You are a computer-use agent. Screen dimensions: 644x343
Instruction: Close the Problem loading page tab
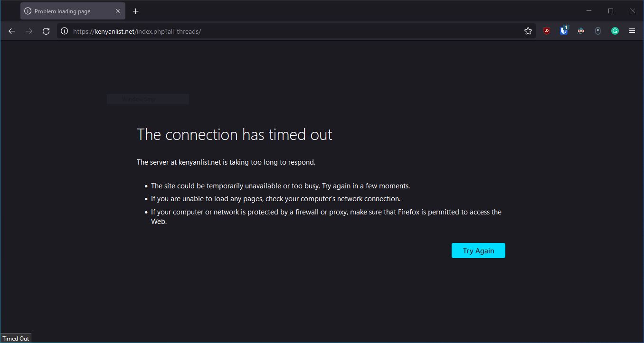click(x=118, y=11)
